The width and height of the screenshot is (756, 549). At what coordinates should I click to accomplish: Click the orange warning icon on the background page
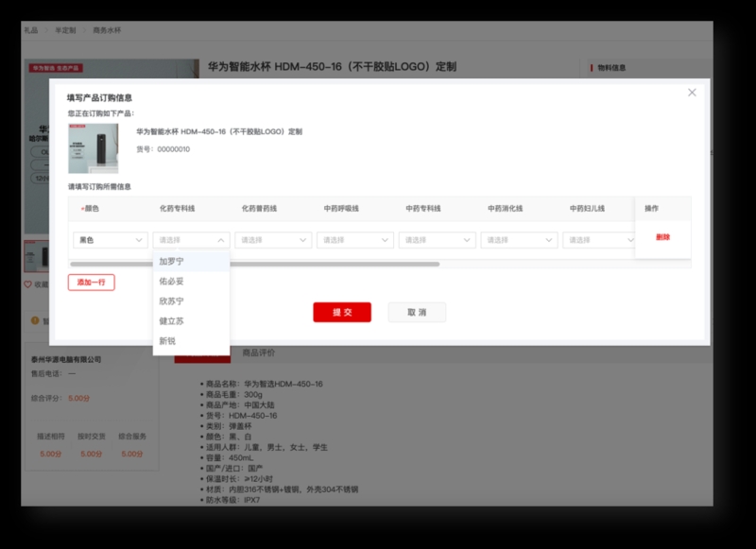pyautogui.click(x=35, y=320)
